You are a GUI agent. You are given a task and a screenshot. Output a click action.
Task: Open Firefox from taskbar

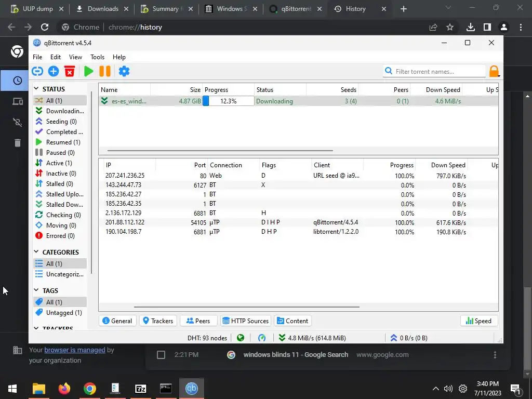click(x=64, y=389)
